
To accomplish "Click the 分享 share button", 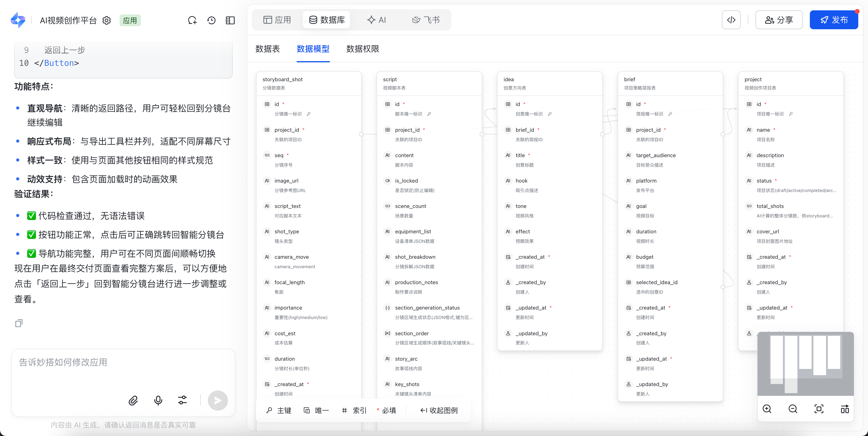I will (779, 20).
